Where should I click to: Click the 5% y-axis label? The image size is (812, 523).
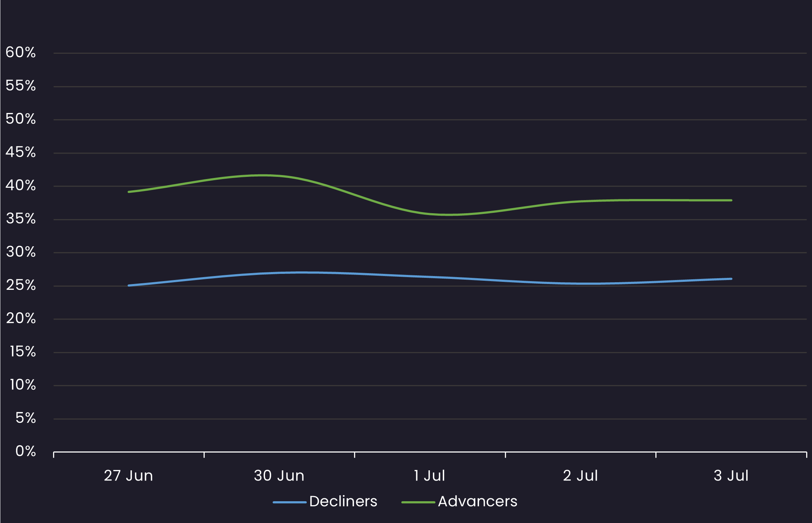point(25,418)
